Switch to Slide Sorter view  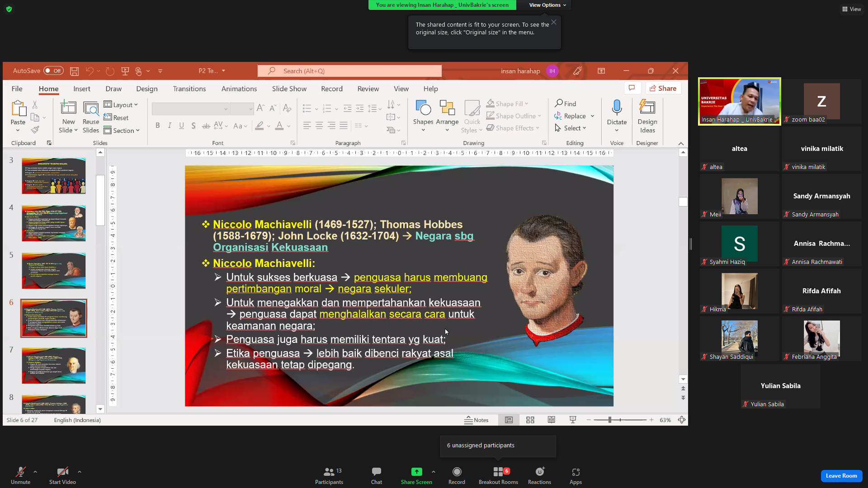click(530, 420)
